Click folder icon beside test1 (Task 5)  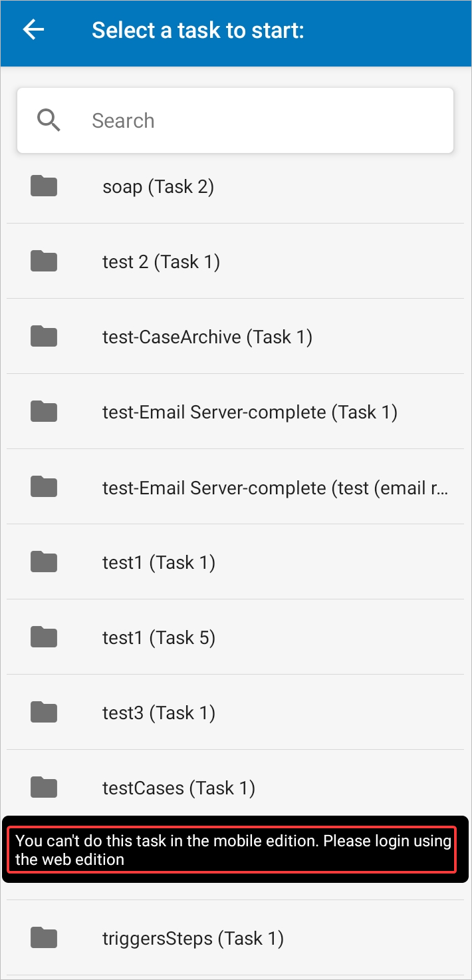(44, 638)
